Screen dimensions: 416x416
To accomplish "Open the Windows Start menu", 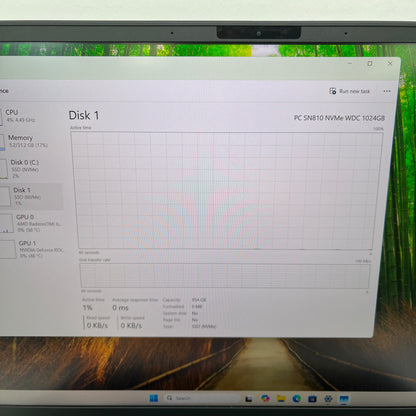I will [154, 398].
